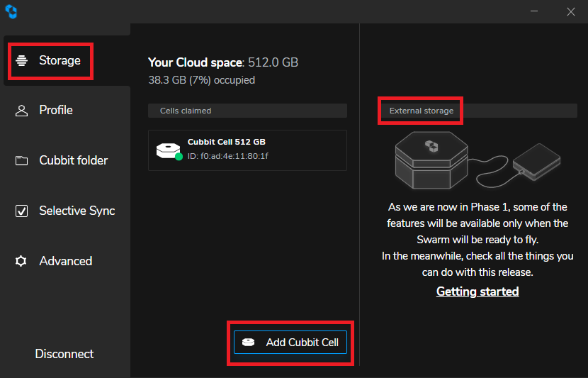Click the Phase 1 information paragraph
The width and height of the screenshot is (588, 378).
point(477,240)
